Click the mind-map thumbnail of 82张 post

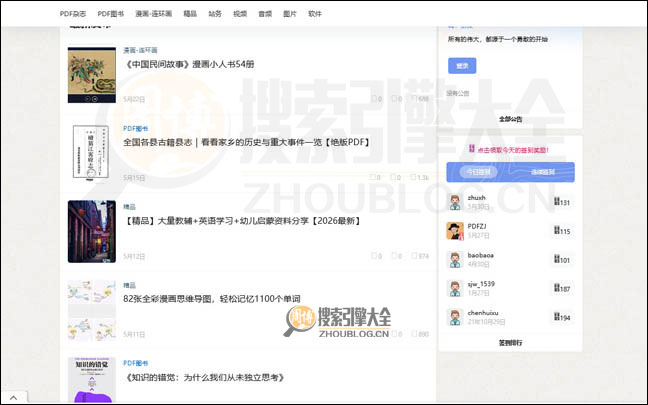pyautogui.click(x=92, y=310)
